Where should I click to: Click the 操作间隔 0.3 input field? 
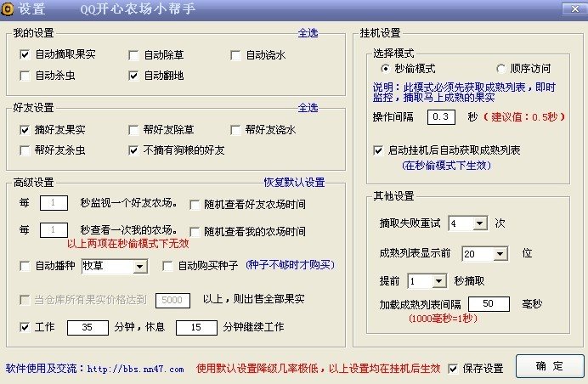pyautogui.click(x=441, y=117)
